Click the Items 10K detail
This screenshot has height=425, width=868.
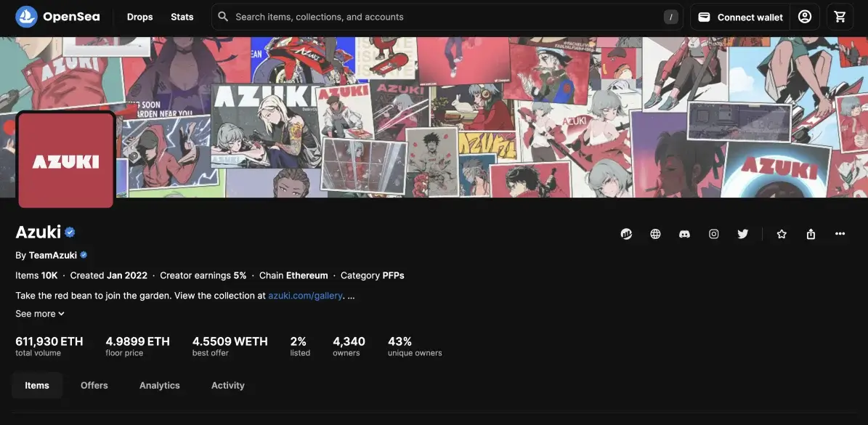[x=36, y=275]
